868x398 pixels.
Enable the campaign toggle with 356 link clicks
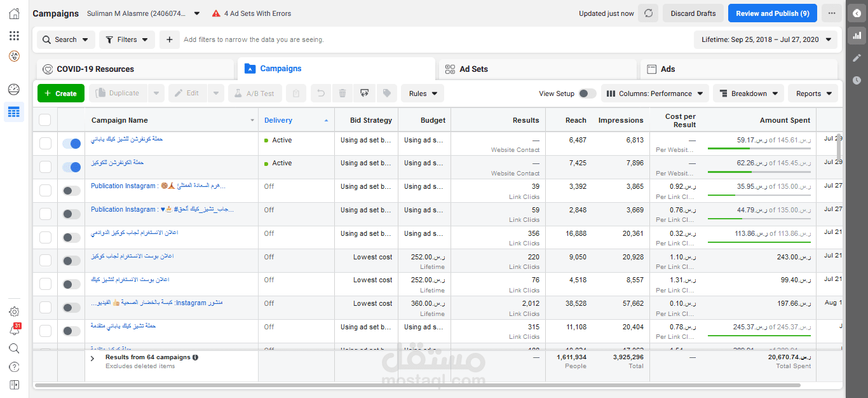72,238
